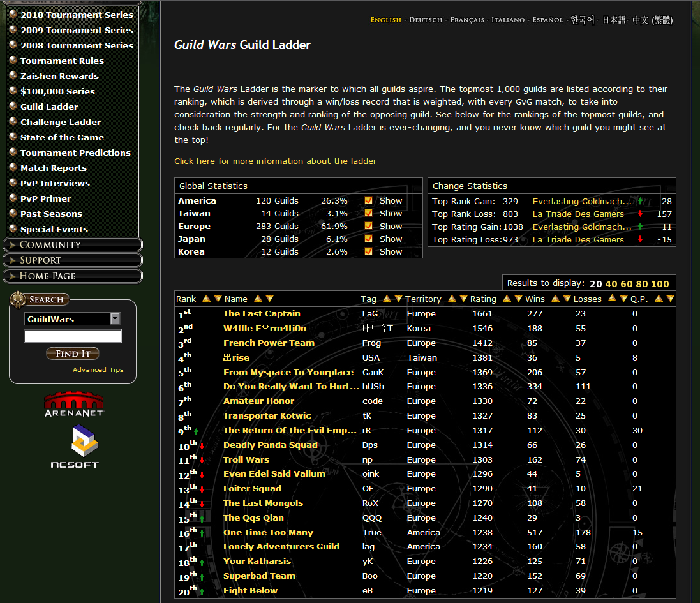Open La Triade Des Gamers Top Rank Loss link
Image resolution: width=700 pixels, height=603 pixels.
click(x=578, y=214)
